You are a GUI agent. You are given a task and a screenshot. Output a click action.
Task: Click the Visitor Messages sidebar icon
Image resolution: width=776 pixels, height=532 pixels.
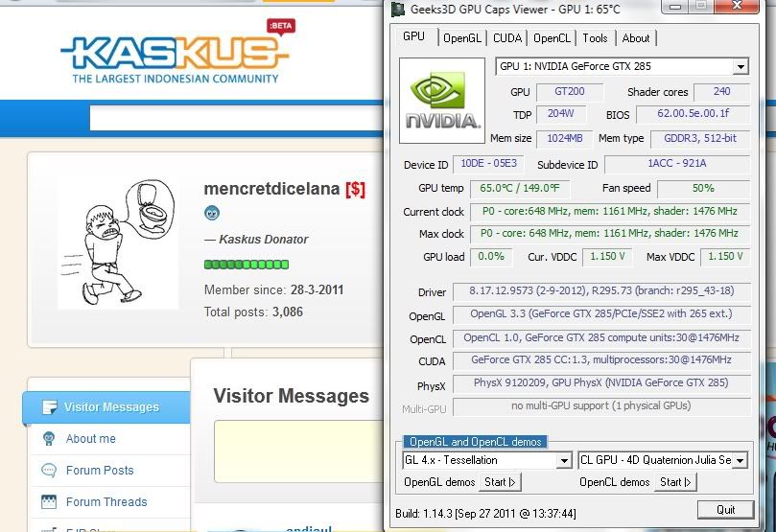point(49,407)
